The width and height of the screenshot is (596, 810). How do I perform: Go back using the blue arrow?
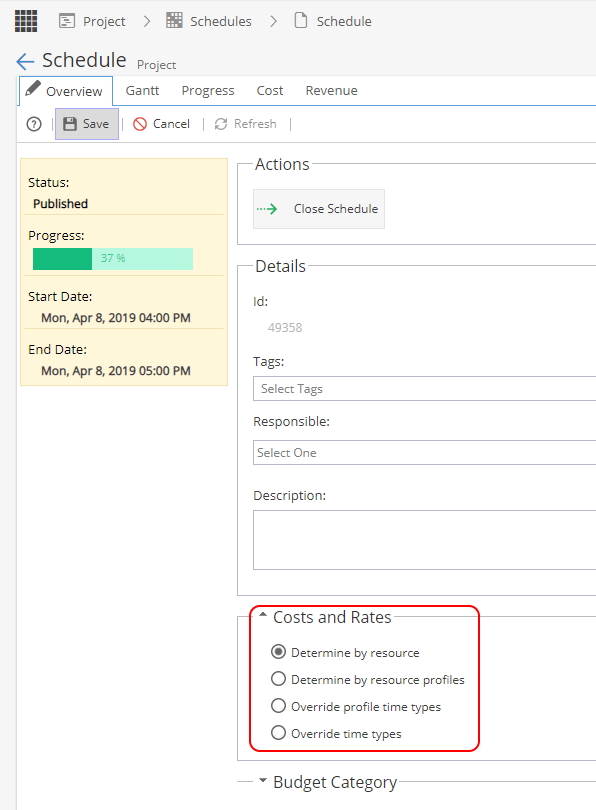pyautogui.click(x=25, y=61)
